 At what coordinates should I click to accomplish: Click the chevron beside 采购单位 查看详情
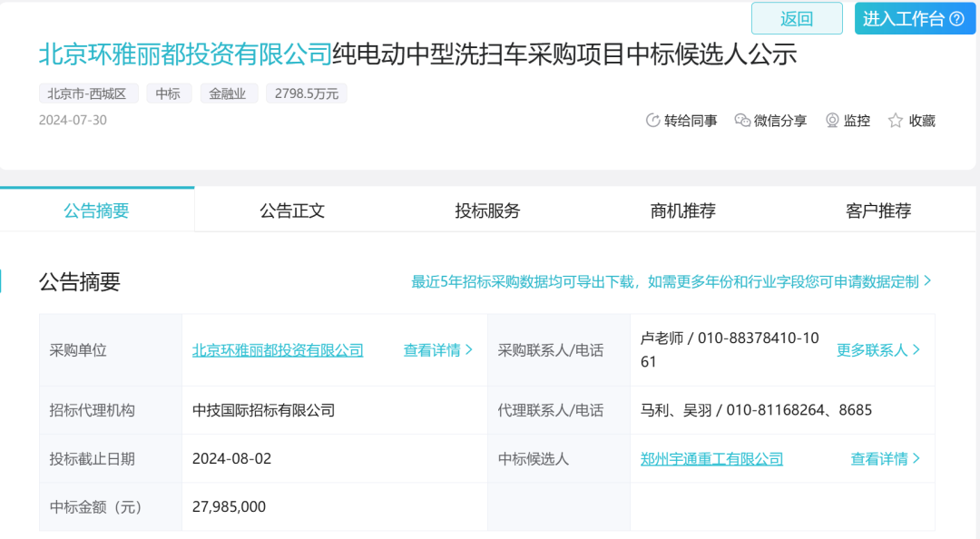[x=469, y=349]
